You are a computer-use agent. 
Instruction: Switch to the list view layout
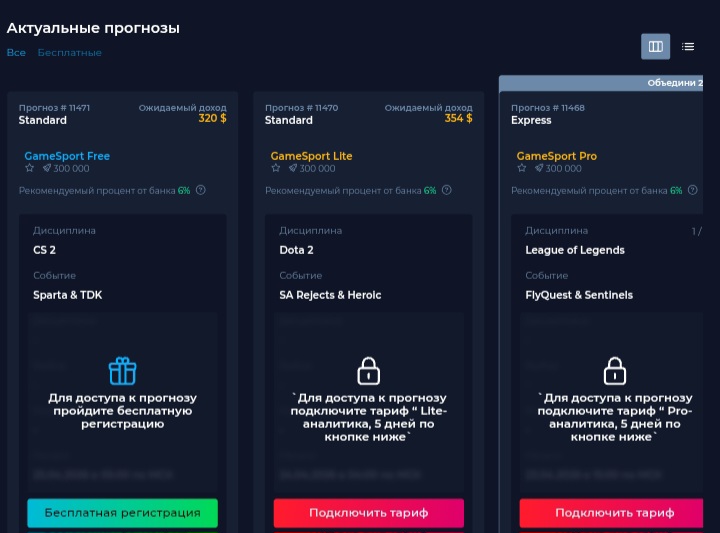[x=688, y=46]
